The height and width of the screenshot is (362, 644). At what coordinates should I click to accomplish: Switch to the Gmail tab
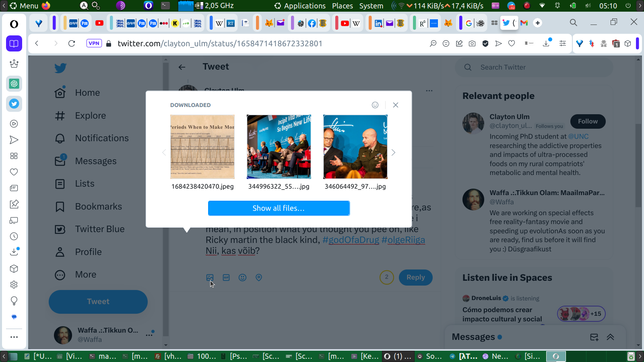pyautogui.click(x=524, y=23)
